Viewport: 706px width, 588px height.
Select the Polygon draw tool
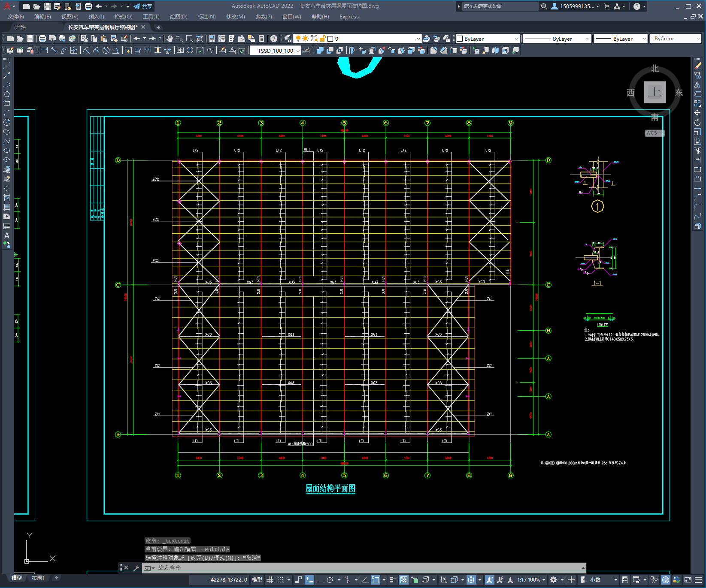(7, 94)
